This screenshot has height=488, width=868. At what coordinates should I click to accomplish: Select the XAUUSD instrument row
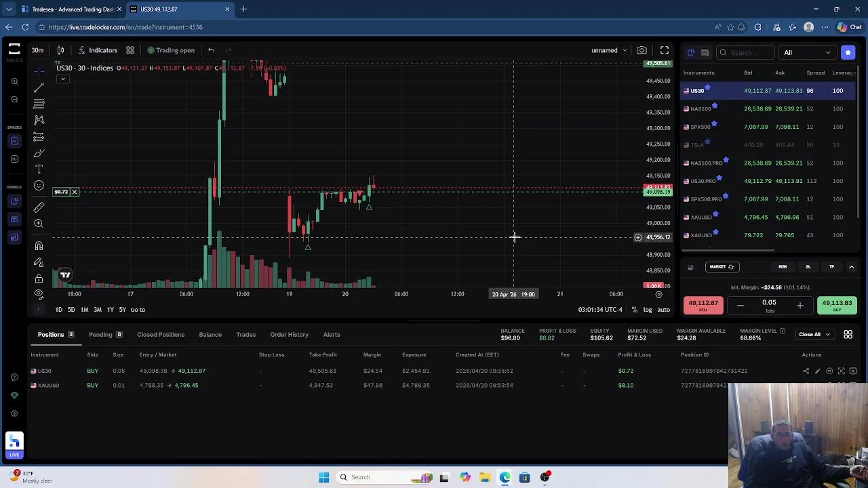[x=769, y=217]
